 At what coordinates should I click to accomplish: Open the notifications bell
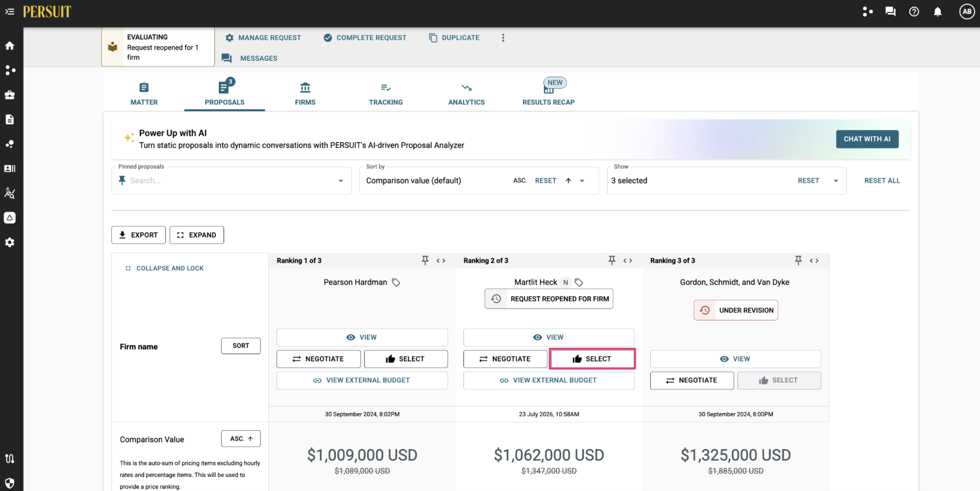coord(937,12)
